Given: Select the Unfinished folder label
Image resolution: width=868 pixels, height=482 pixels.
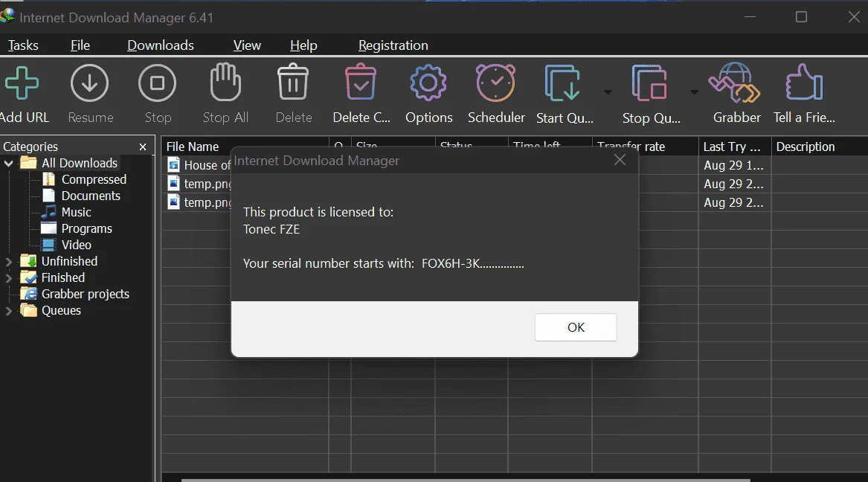Looking at the screenshot, I should click(x=69, y=261).
